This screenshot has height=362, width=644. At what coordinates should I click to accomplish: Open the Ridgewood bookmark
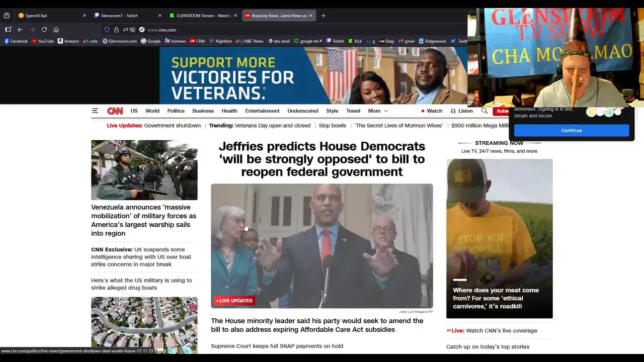click(432, 41)
